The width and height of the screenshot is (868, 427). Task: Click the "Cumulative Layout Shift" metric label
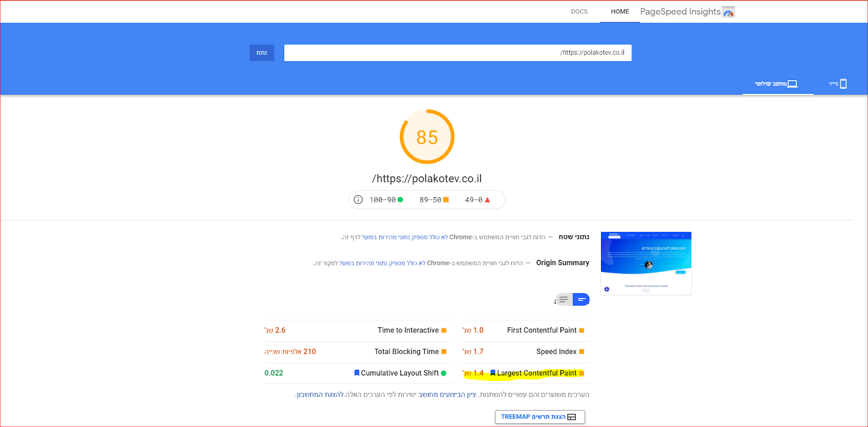pyautogui.click(x=400, y=373)
